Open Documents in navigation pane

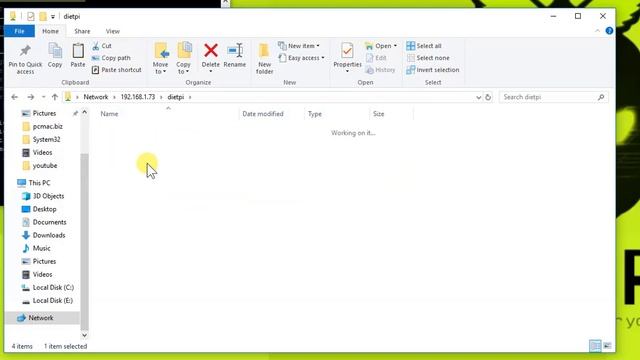[x=49, y=222]
